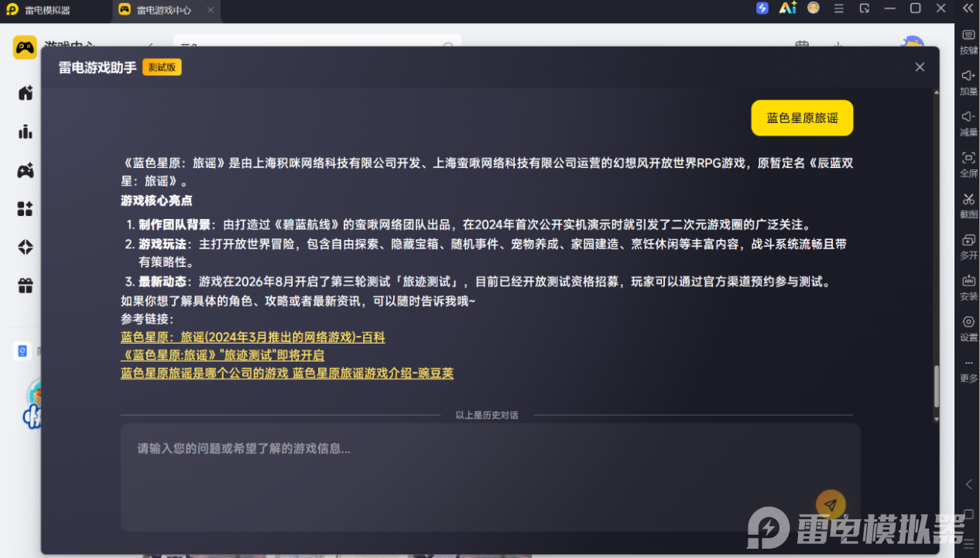Click the 制作团队背景 list item
The width and height of the screenshot is (980, 558).
(473, 225)
